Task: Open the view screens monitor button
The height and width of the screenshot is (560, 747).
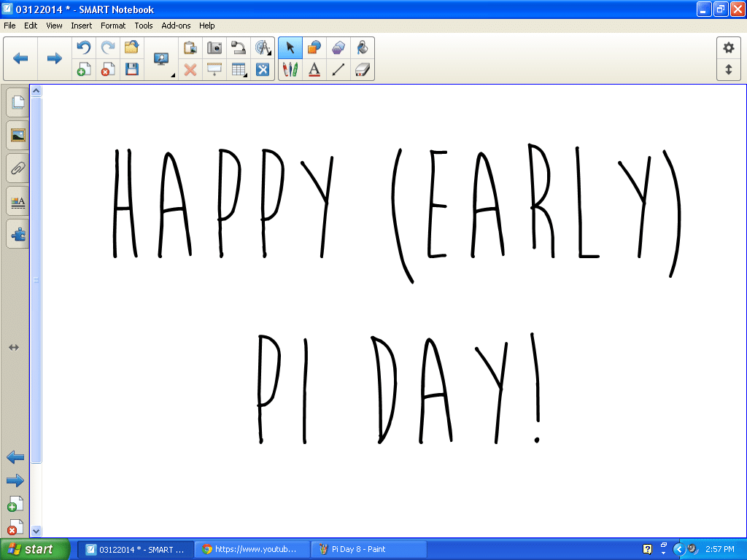Action: click(x=161, y=58)
